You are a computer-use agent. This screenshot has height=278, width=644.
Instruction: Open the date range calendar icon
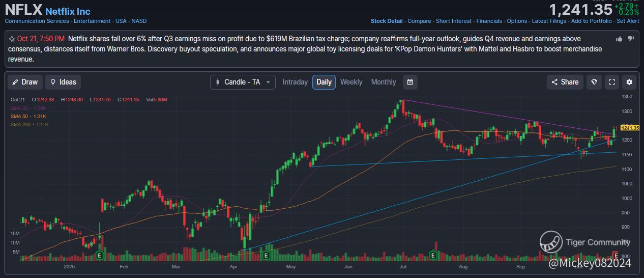pyautogui.click(x=410, y=82)
